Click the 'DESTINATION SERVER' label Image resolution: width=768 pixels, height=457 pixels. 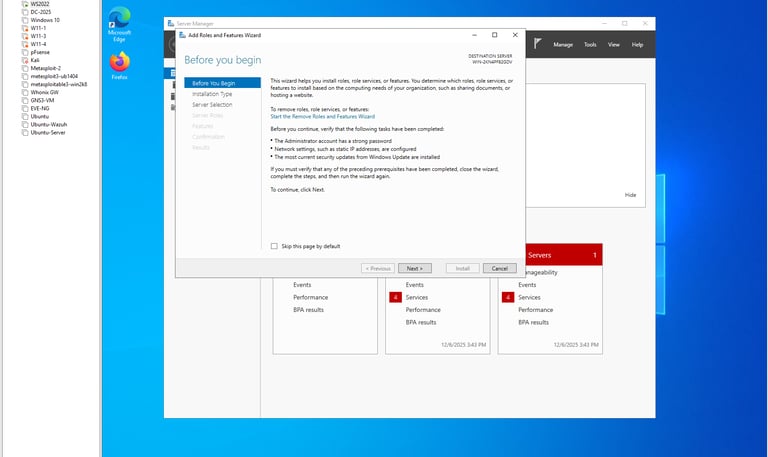tap(490, 56)
